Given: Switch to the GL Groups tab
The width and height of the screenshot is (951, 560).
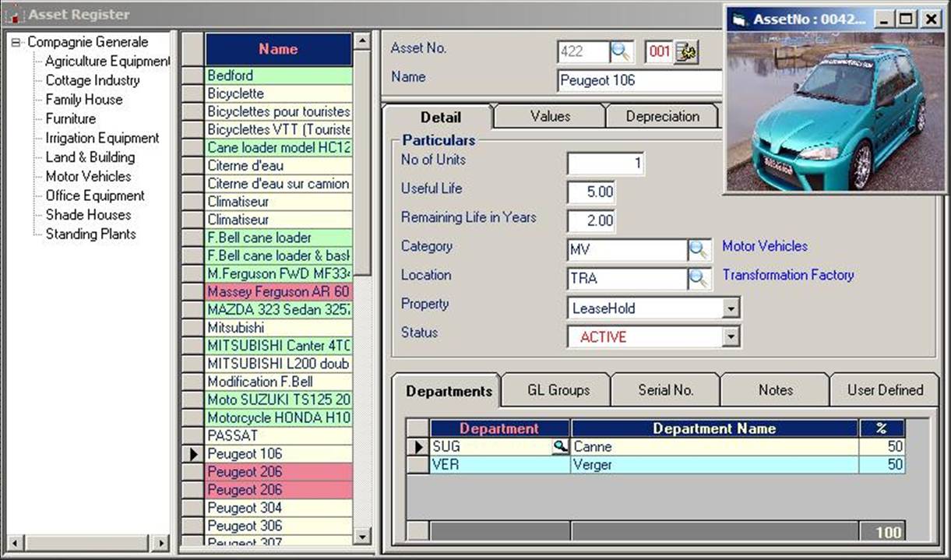Looking at the screenshot, I should pos(558,390).
